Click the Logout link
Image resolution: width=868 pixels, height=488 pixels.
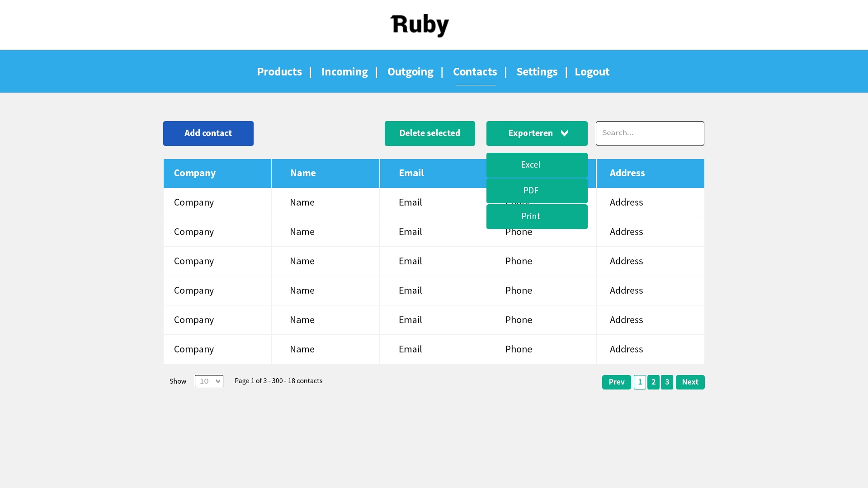click(592, 72)
